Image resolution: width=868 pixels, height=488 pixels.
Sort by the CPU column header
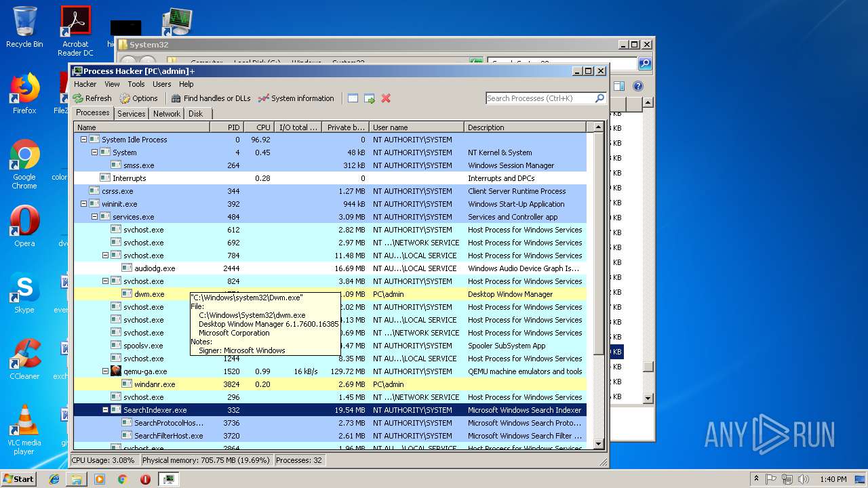pyautogui.click(x=258, y=127)
